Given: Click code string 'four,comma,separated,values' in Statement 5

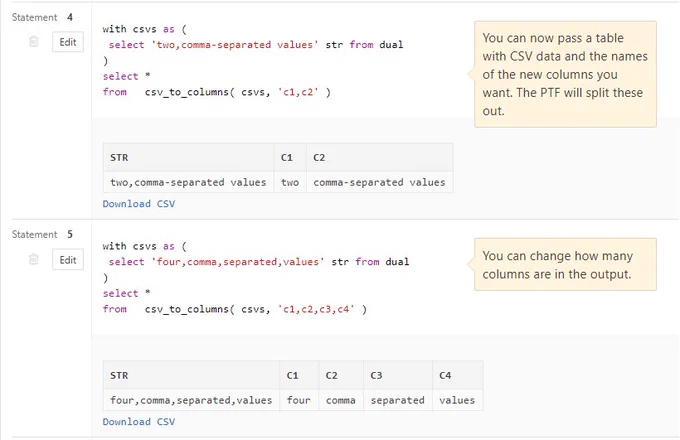Looking at the screenshot, I should [238, 262].
